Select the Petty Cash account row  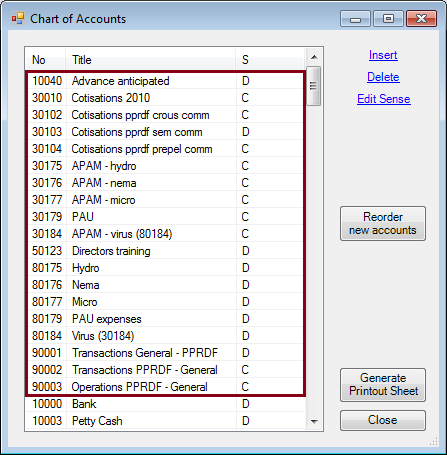(166, 421)
